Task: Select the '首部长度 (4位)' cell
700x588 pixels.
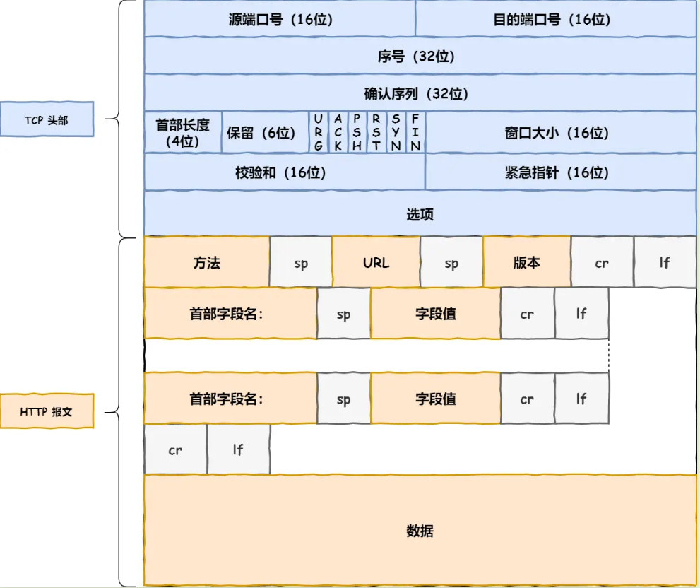Action: [183, 132]
